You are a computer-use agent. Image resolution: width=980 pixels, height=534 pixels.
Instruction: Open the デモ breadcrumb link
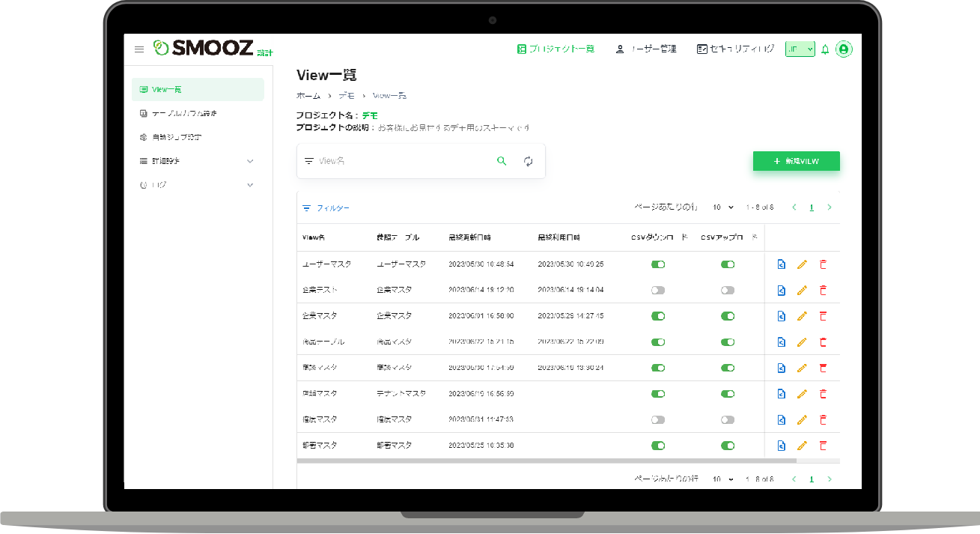point(347,95)
